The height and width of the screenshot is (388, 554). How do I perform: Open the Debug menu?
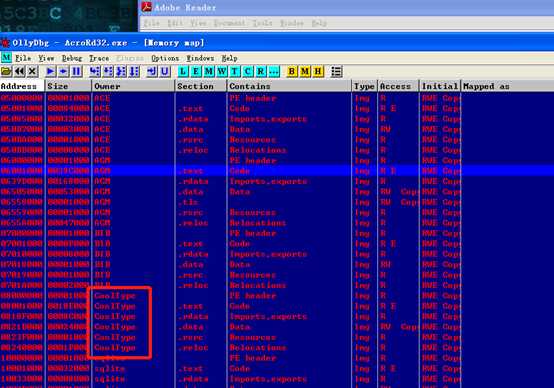pos(72,58)
